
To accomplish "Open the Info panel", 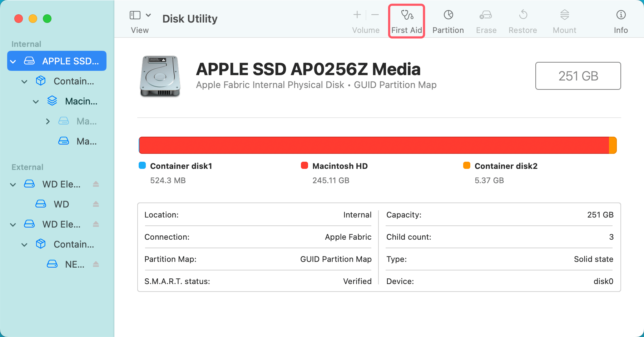I will pyautogui.click(x=621, y=20).
